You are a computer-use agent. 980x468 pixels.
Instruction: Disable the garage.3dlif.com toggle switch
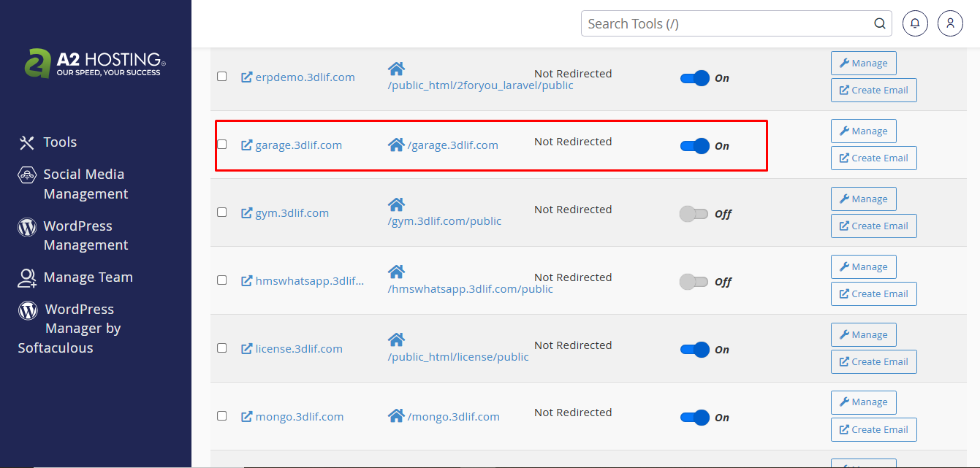tap(694, 146)
